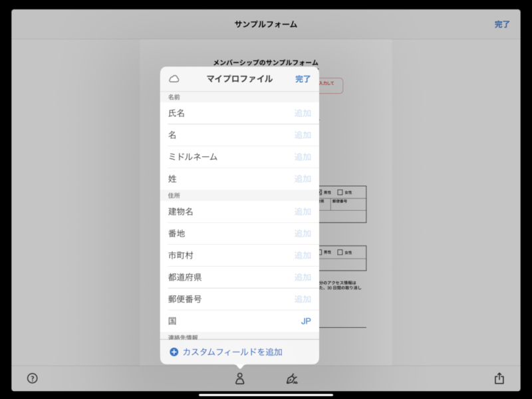Image resolution: width=532 pixels, height=399 pixels.
Task: Tap the 名前 section header
Action: pos(174,97)
